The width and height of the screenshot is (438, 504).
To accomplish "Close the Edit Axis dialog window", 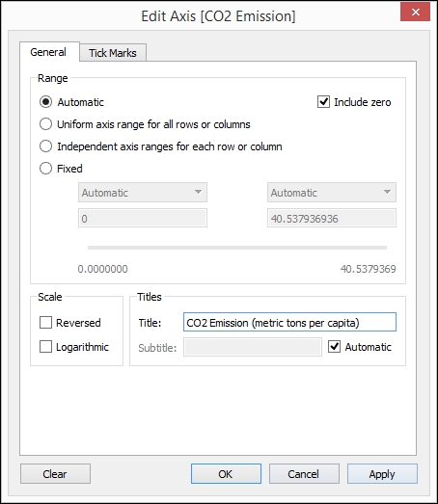I will tap(415, 13).
